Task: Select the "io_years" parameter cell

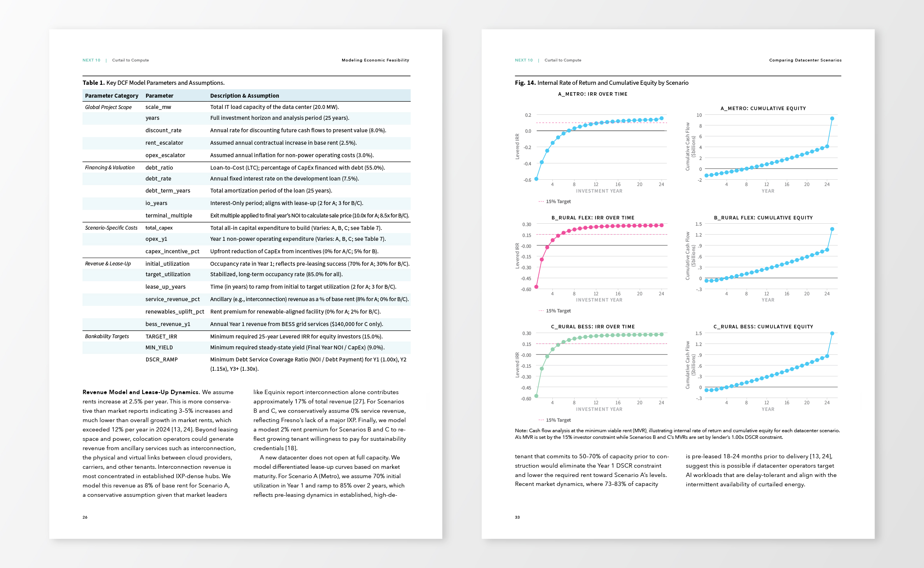Action: coord(156,203)
